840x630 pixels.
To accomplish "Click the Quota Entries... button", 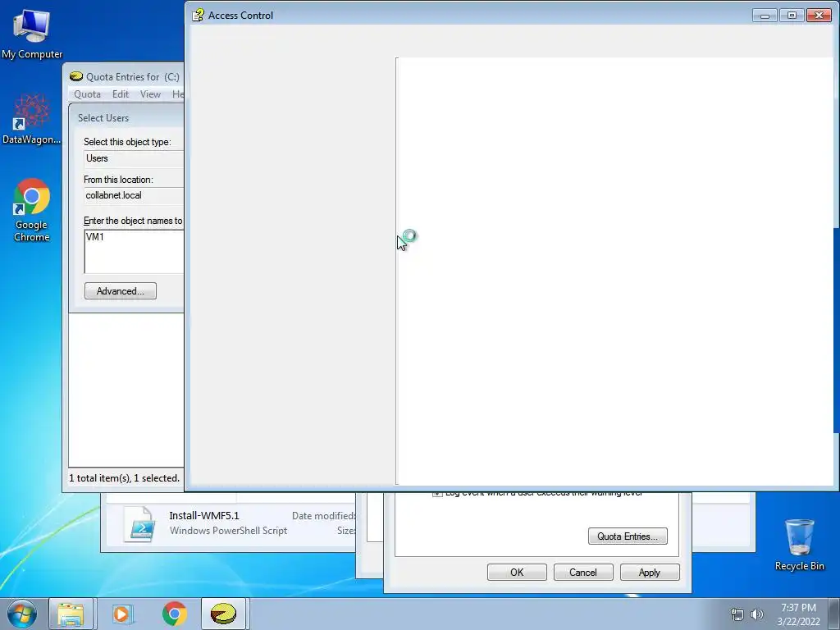I will [x=628, y=536].
